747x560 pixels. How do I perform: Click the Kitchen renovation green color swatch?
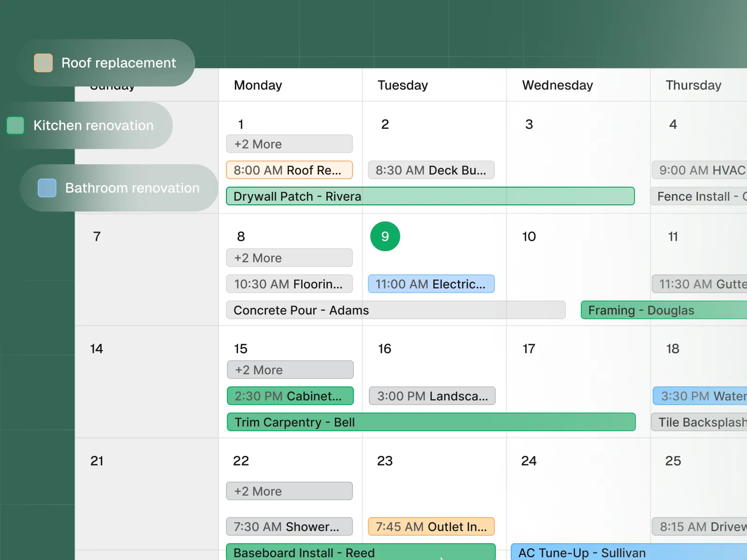pyautogui.click(x=15, y=125)
